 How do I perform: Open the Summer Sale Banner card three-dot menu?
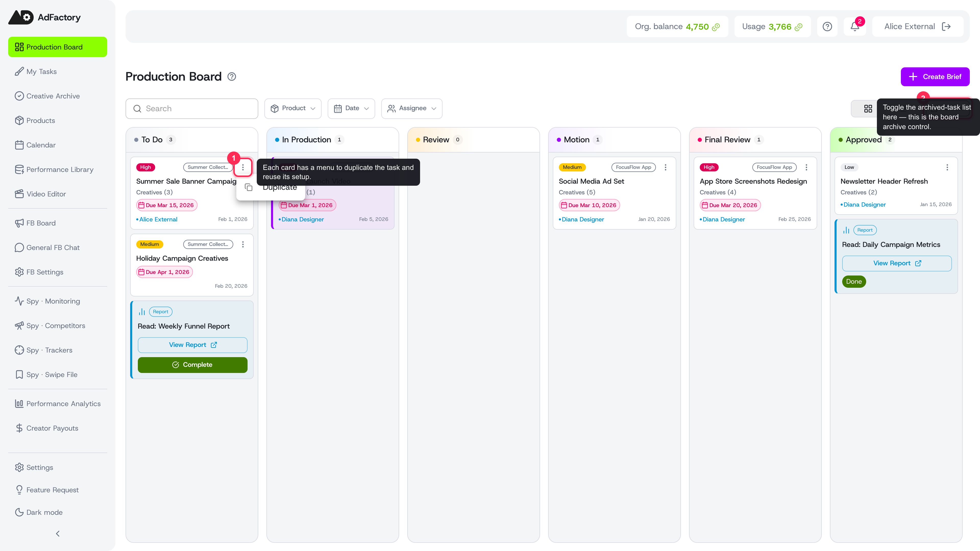click(x=243, y=167)
